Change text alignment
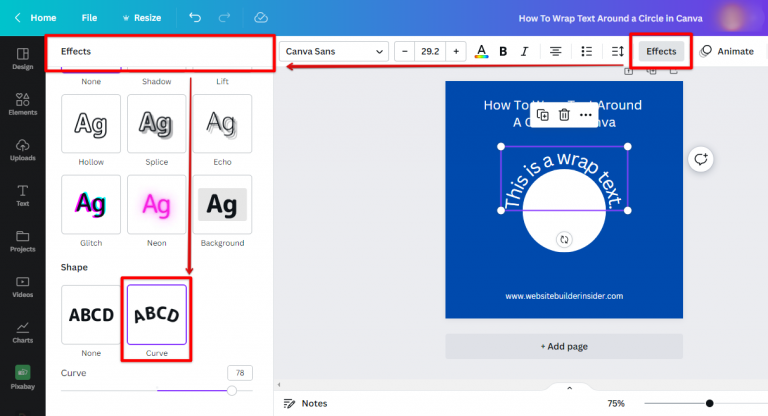768x416 pixels. [555, 51]
